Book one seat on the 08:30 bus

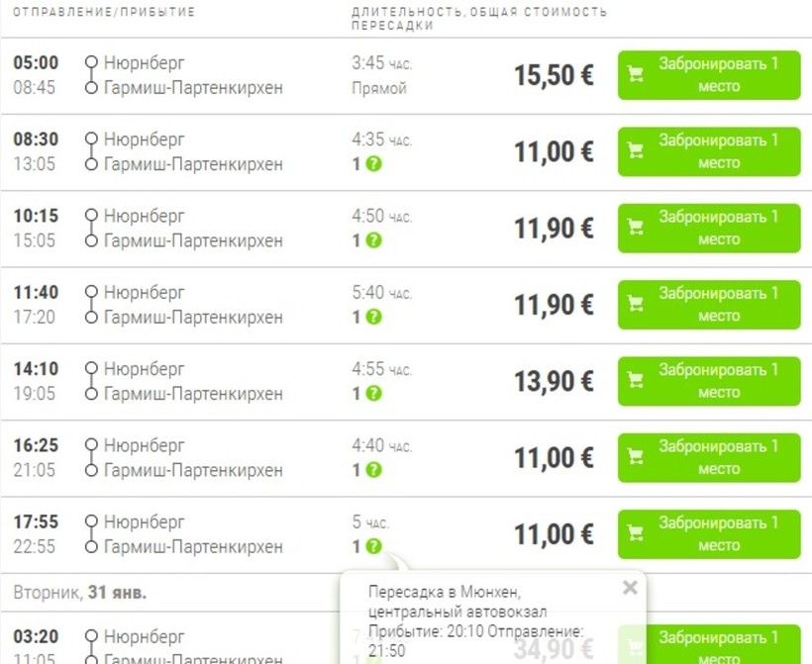(708, 151)
